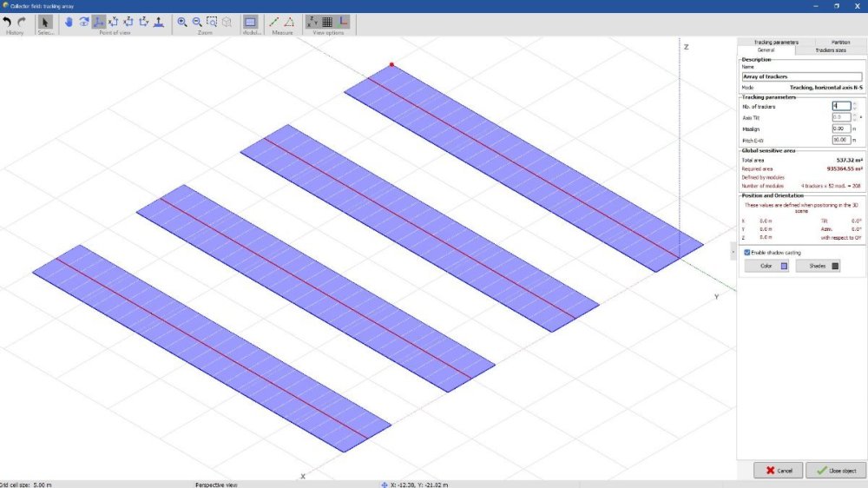Screen dimensions: 868x488
Task: Disable the Enable shadow casting checkbox
Action: (746, 253)
